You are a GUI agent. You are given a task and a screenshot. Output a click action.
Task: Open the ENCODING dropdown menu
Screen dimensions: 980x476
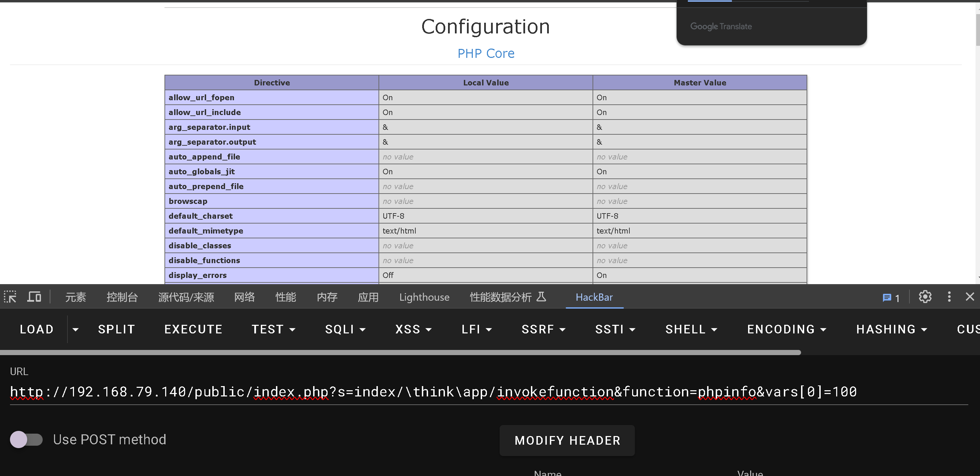coord(786,329)
